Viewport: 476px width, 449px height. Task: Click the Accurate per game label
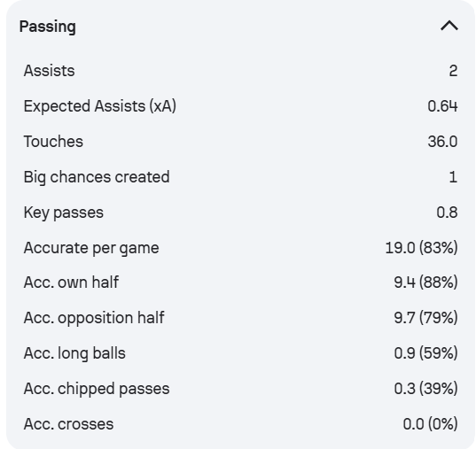click(91, 248)
